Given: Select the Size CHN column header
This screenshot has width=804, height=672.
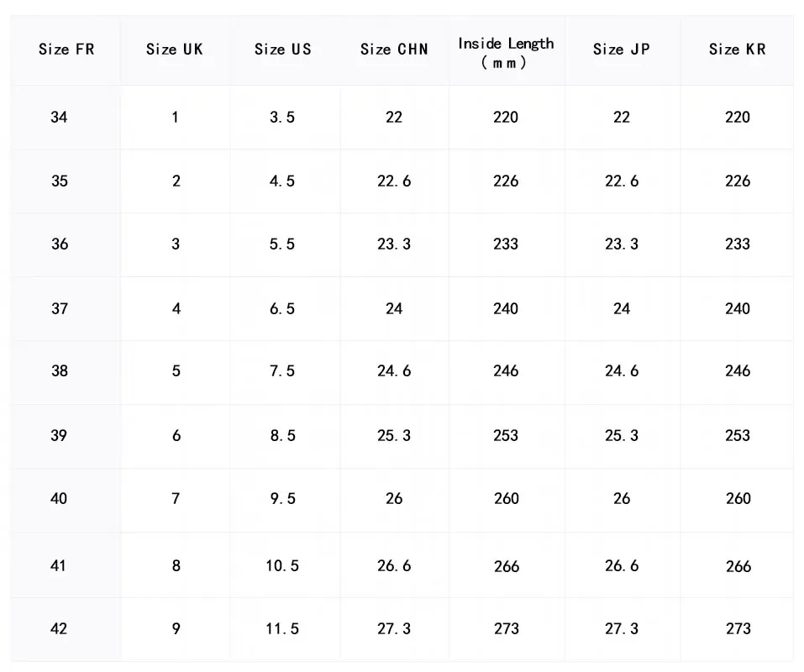Looking at the screenshot, I should point(394,50).
